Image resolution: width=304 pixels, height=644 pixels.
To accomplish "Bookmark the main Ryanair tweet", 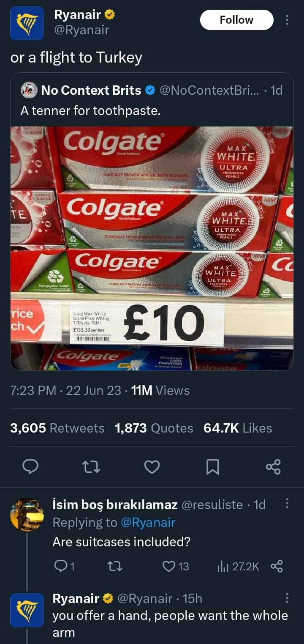I will point(212,467).
